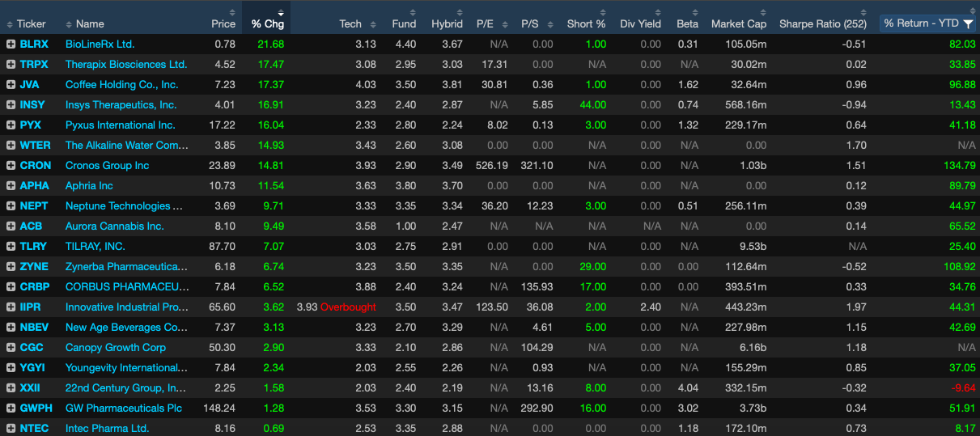Open the GW Pharmaceuticals Plc name link
This screenshot has width=980, height=436.
point(124,408)
